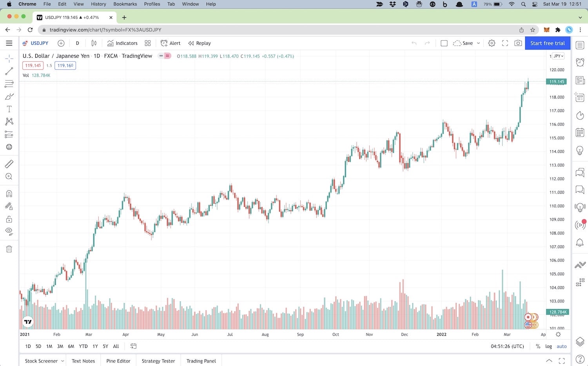Select the ruler measure tool
The image size is (588, 366).
[x=9, y=164]
